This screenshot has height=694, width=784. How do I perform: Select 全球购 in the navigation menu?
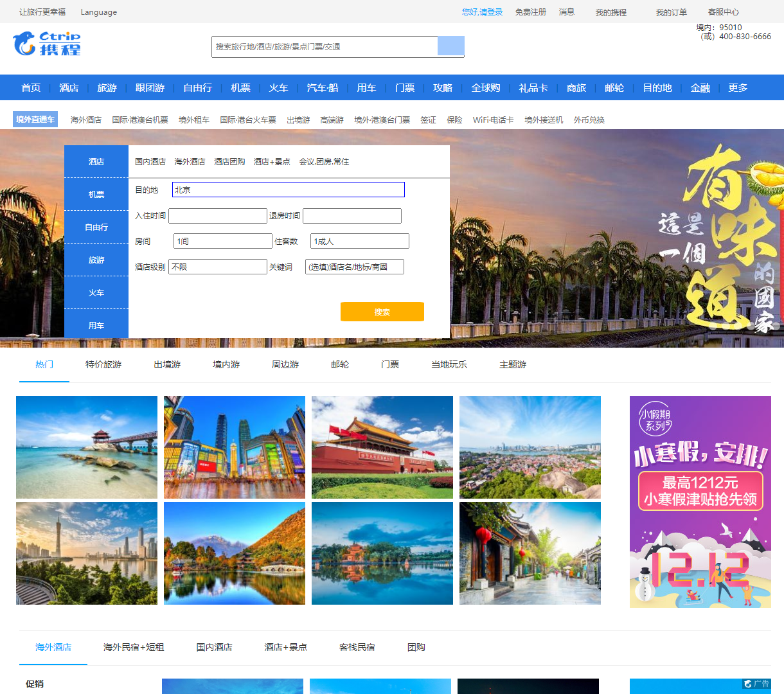[x=485, y=87]
